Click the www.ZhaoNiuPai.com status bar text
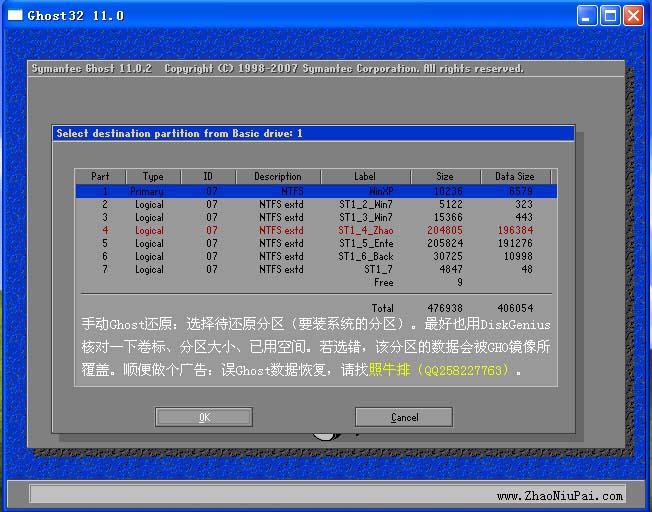652x512 pixels. [x=560, y=496]
